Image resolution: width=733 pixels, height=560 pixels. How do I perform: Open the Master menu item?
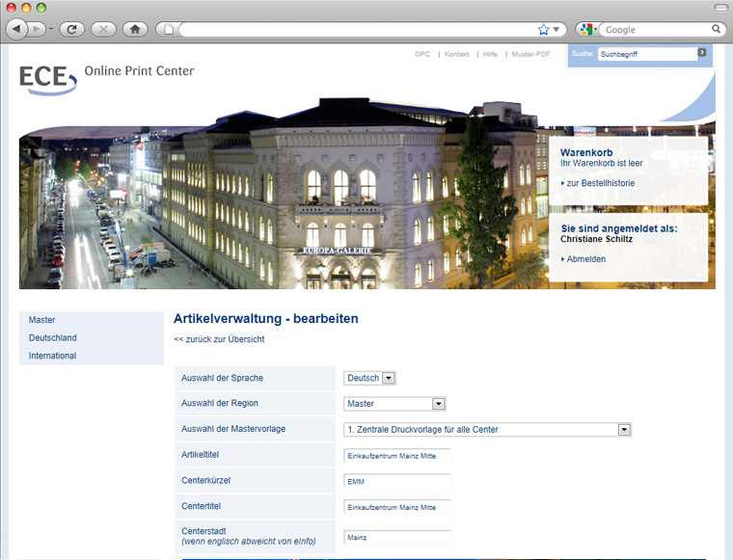pyautogui.click(x=41, y=320)
